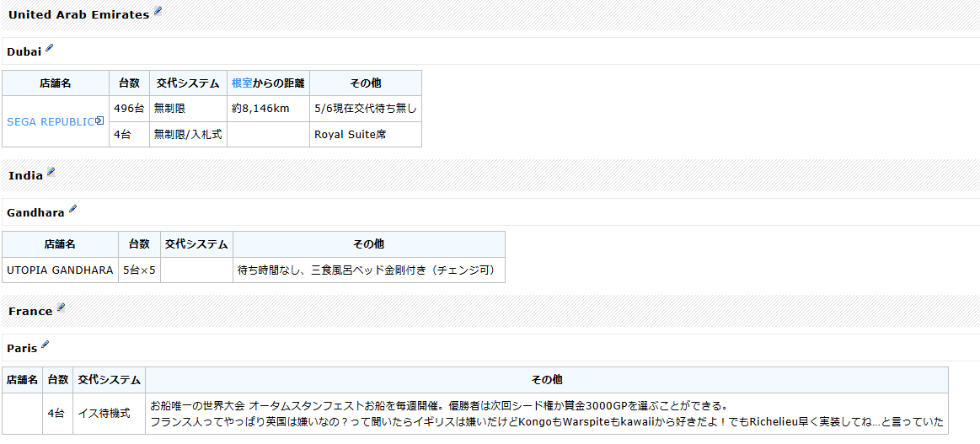Open the edit pencil beside France heading
This screenshot has width=980, height=444.
point(61,308)
